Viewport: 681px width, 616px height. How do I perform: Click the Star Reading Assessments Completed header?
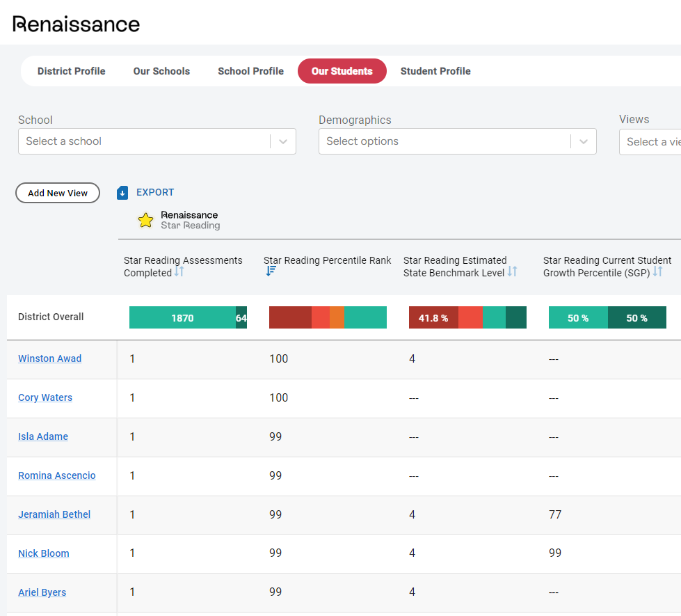pyautogui.click(x=183, y=267)
